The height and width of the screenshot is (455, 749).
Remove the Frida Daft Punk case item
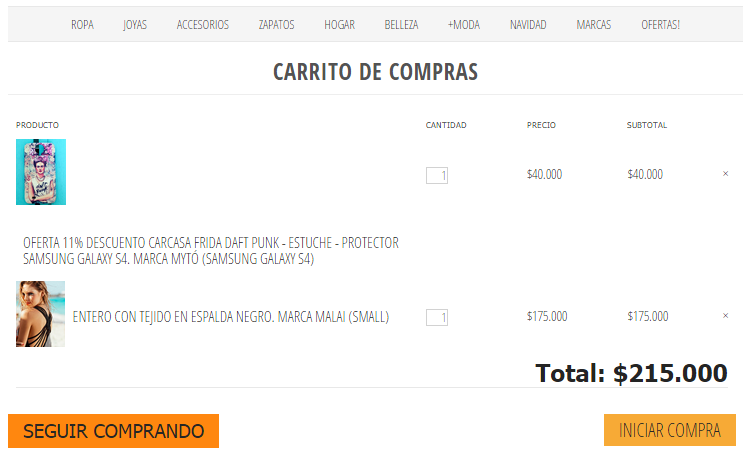(x=725, y=174)
